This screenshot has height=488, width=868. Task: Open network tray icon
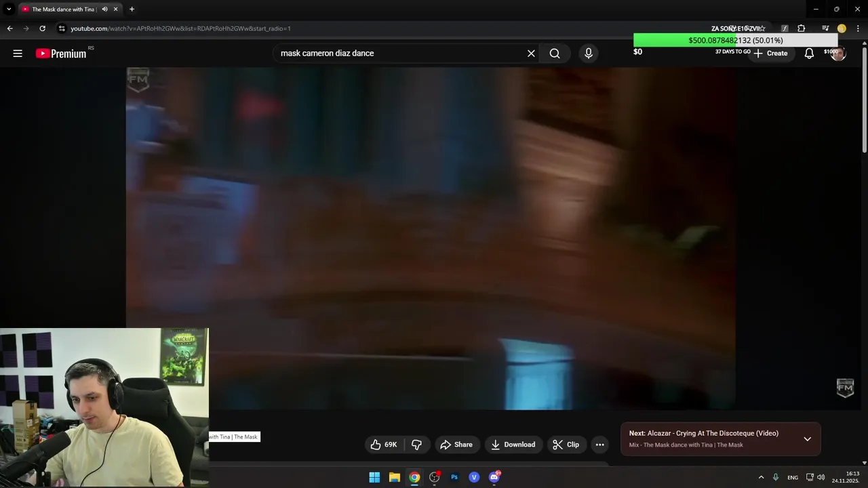(x=810, y=477)
